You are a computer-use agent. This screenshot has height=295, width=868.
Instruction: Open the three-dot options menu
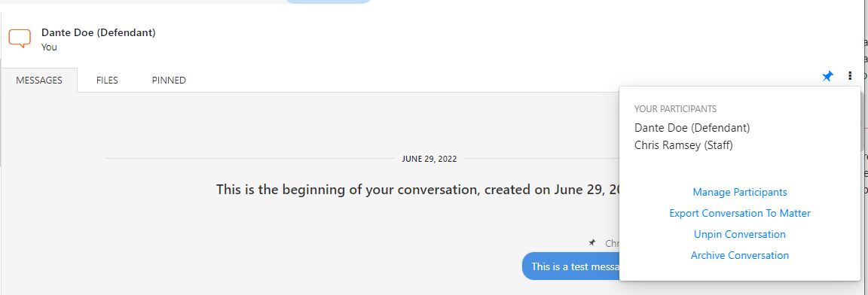click(x=850, y=76)
